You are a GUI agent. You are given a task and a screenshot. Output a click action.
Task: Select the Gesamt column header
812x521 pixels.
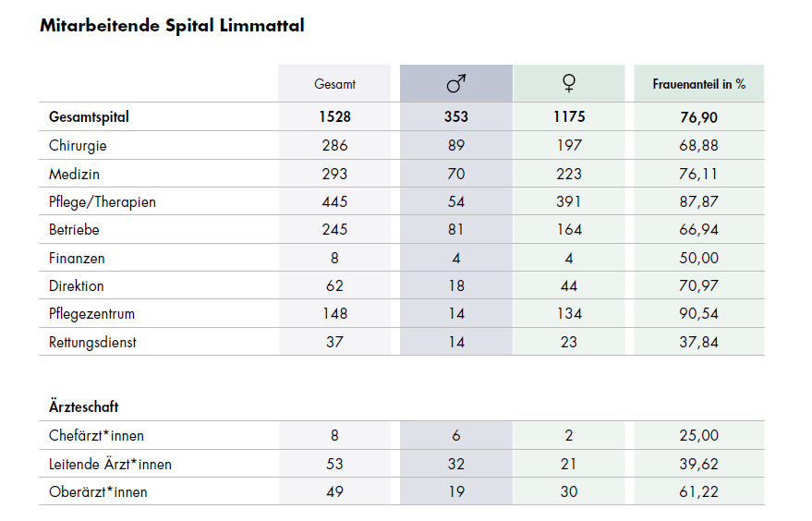(334, 84)
